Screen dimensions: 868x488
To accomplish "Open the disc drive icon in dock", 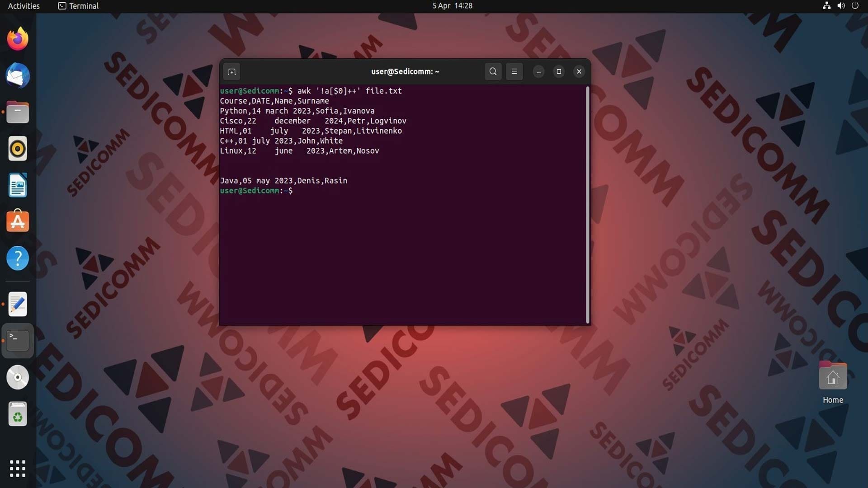I will (x=18, y=377).
